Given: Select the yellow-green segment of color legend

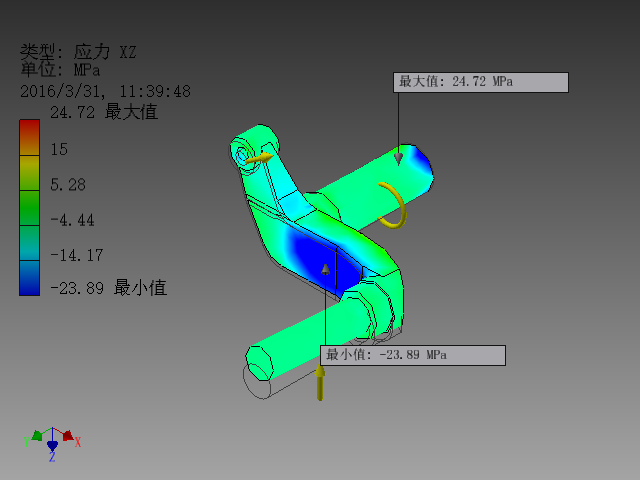Looking at the screenshot, I should point(29,173).
